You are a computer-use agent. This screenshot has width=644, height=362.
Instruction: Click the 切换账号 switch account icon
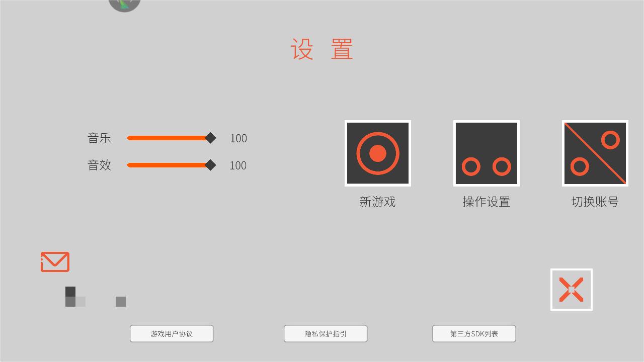[x=595, y=153]
